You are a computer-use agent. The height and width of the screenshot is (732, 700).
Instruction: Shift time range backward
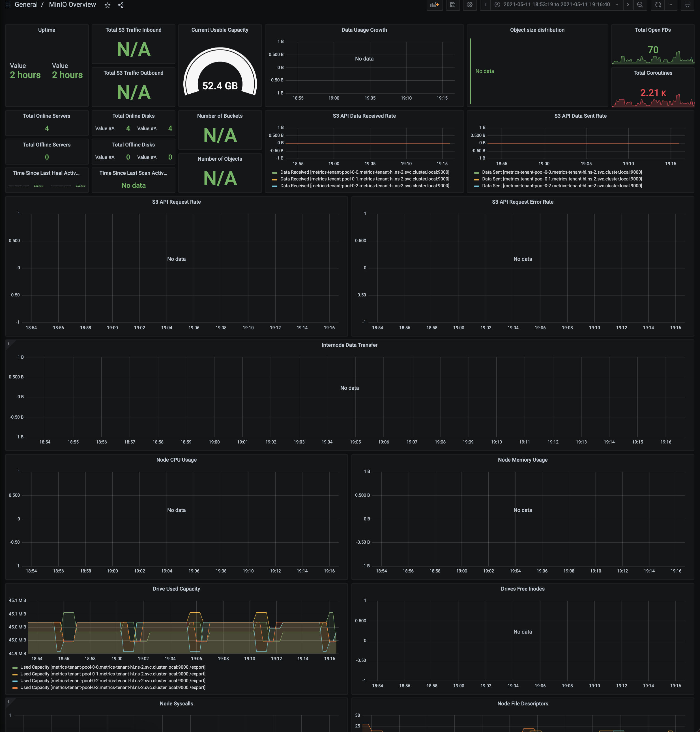(486, 5)
